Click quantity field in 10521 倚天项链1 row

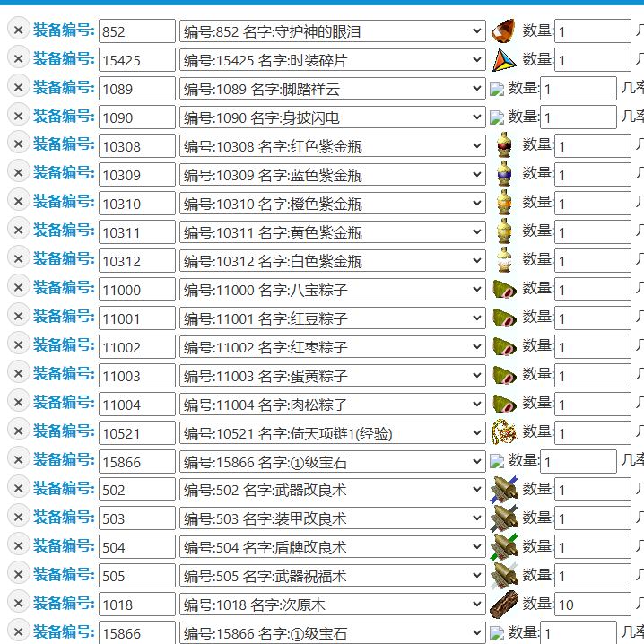click(x=593, y=433)
